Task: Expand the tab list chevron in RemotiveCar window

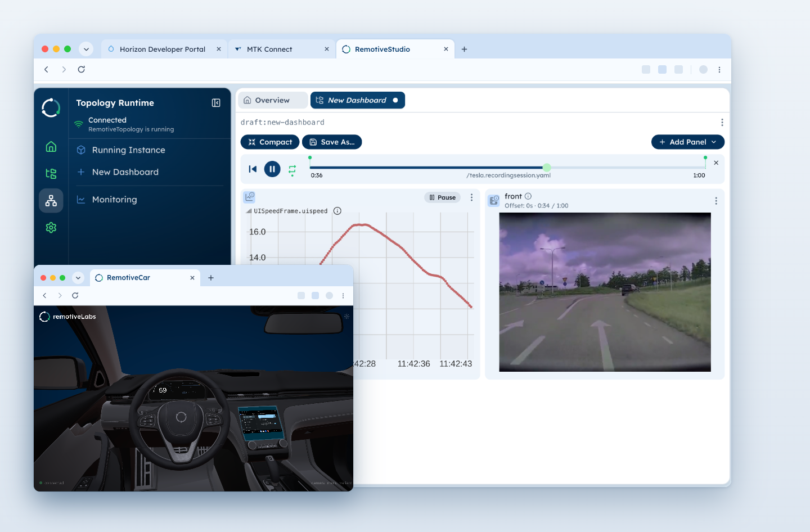Action: click(78, 278)
